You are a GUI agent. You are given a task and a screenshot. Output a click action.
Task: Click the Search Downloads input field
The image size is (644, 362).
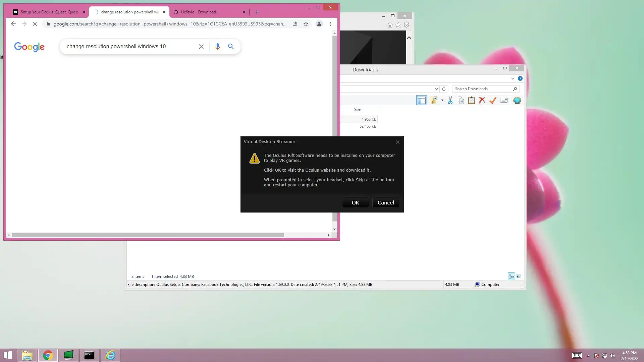pyautogui.click(x=482, y=89)
